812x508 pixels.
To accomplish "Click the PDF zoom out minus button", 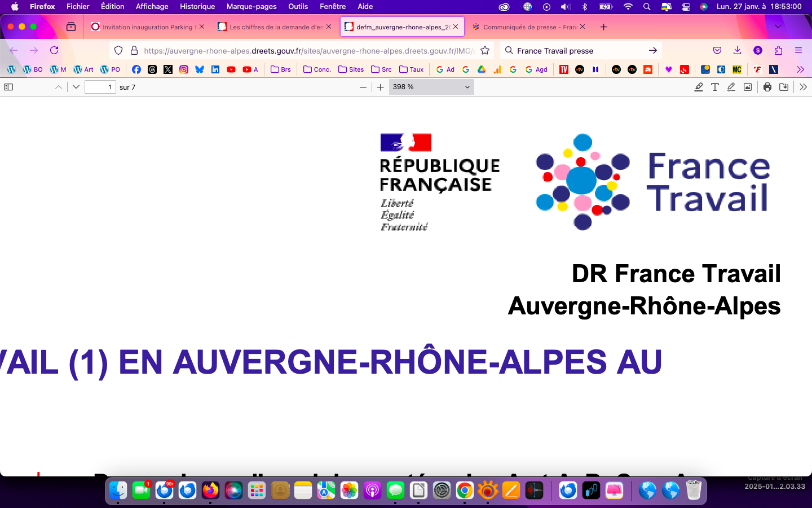I will coord(363,87).
